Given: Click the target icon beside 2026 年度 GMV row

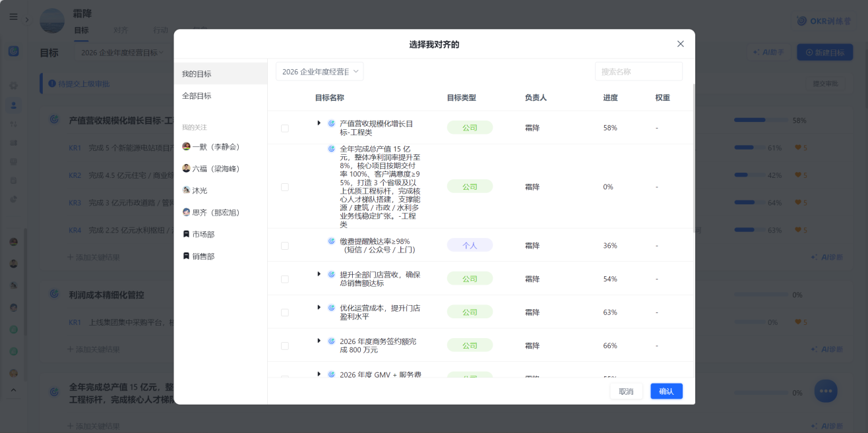Looking at the screenshot, I should pyautogui.click(x=332, y=374).
